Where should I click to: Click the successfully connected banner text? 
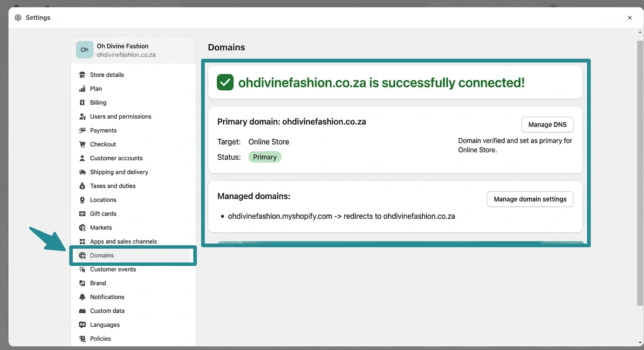click(x=381, y=83)
